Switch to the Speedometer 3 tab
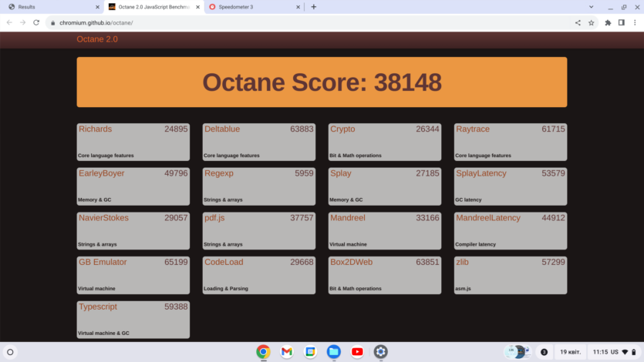This screenshot has height=362, width=644. [x=255, y=7]
